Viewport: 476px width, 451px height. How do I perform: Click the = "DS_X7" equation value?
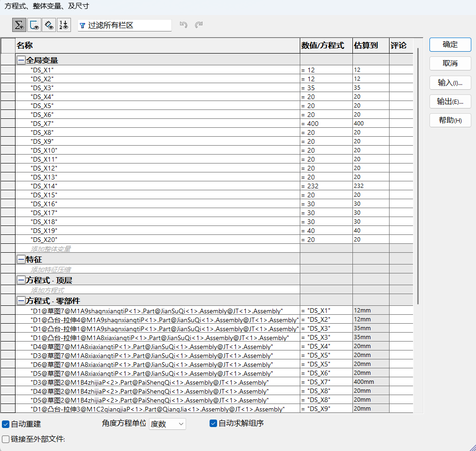click(x=326, y=382)
